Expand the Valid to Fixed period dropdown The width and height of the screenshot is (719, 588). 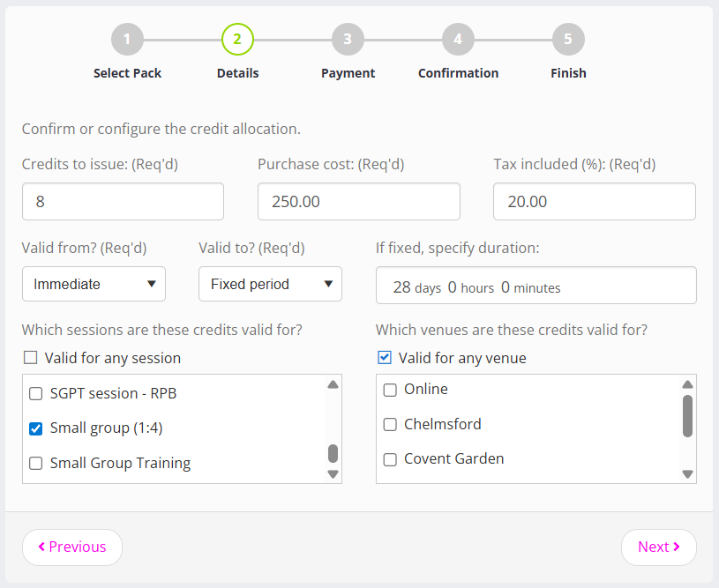pos(270,284)
